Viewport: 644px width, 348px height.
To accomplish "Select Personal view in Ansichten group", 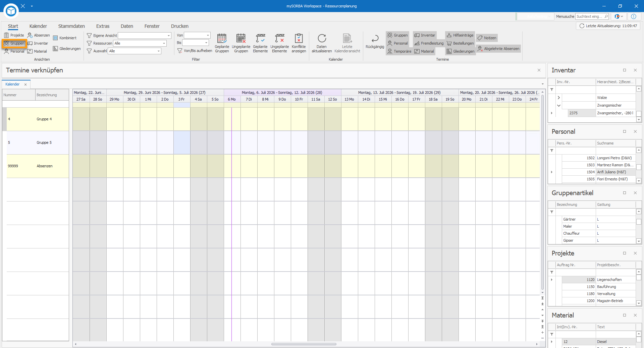I will click(x=14, y=51).
